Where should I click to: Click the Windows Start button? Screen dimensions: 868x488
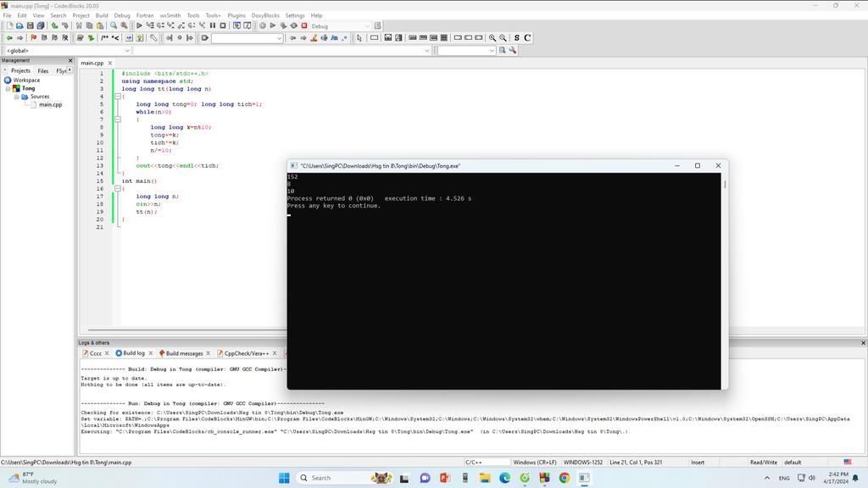click(284, 478)
